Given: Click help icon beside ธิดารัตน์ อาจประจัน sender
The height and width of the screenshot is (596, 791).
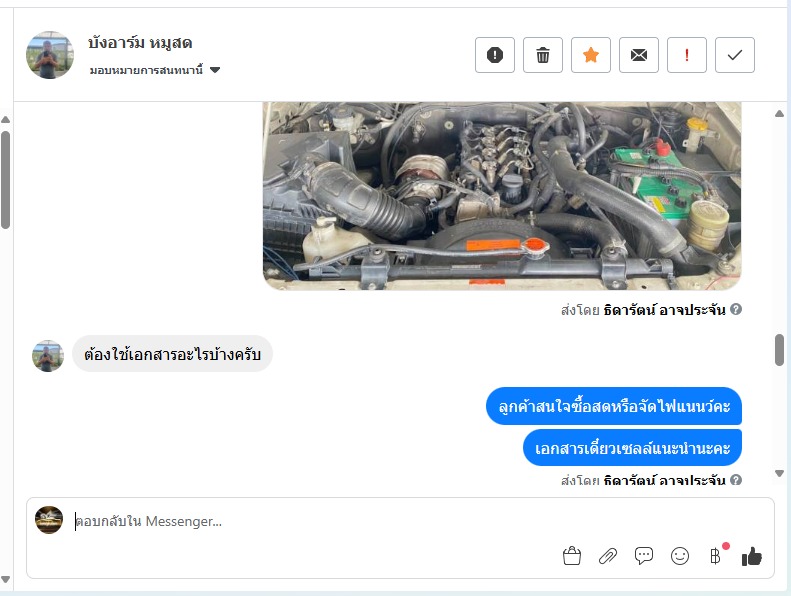Looking at the screenshot, I should point(736,309).
